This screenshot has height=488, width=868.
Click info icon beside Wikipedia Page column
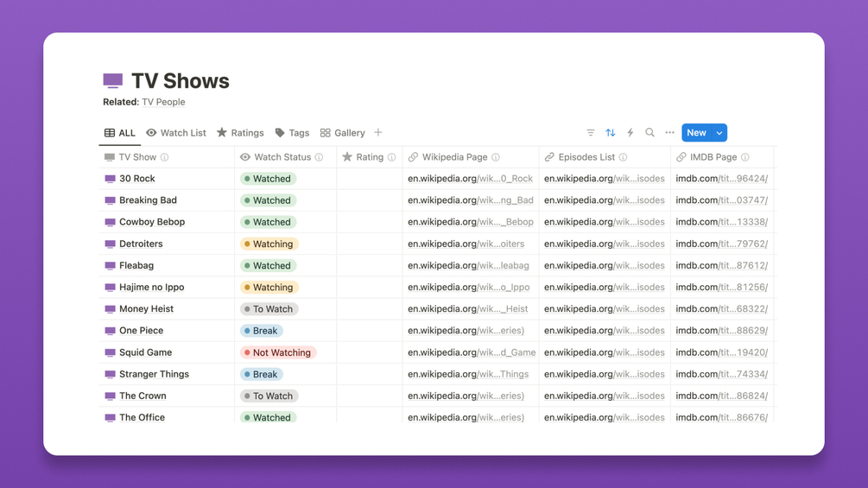(x=496, y=157)
